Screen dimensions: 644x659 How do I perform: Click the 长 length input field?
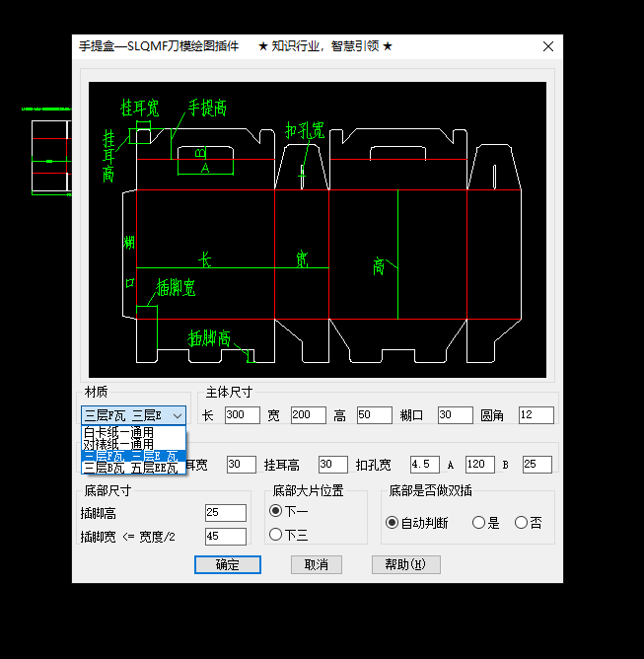tap(242, 415)
